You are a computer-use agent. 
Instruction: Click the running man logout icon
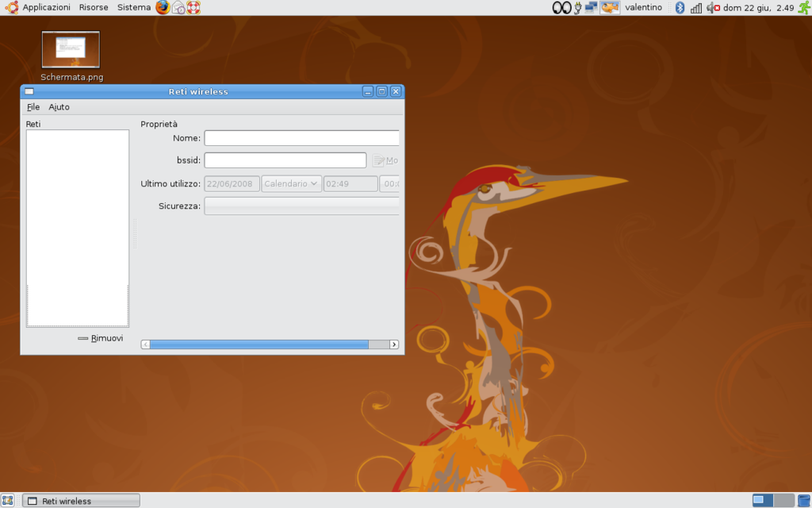[802, 8]
